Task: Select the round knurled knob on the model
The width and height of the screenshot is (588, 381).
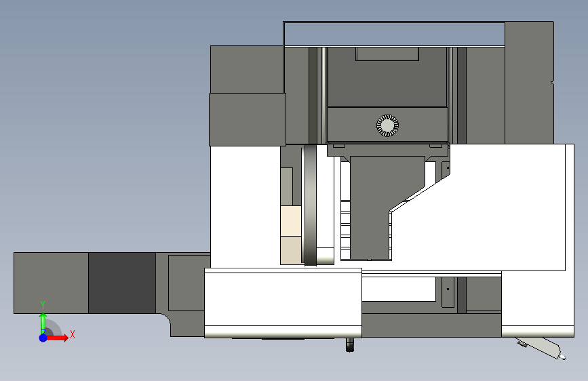Action: coord(387,125)
